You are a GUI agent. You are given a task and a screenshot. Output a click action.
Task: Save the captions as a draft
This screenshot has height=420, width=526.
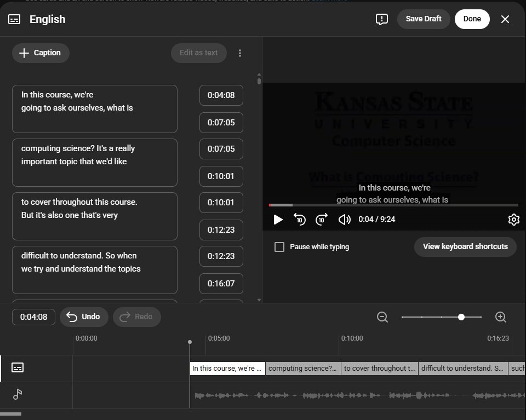(x=424, y=19)
